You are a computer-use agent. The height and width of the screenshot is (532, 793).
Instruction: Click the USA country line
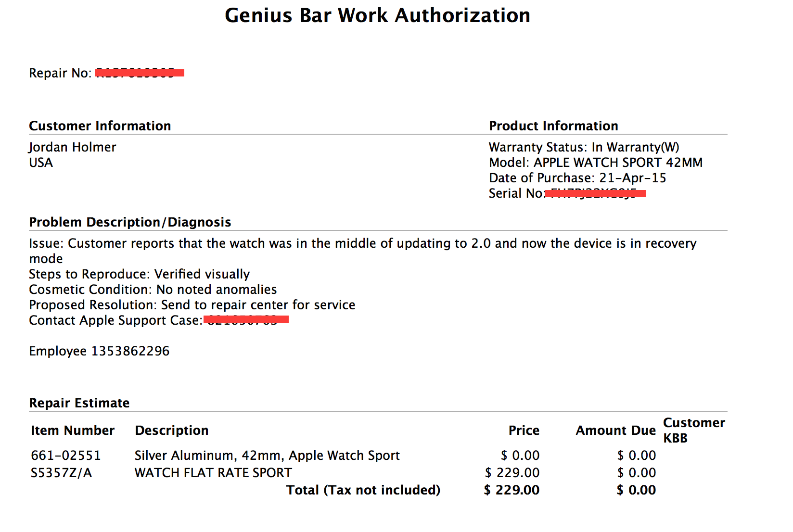pyautogui.click(x=41, y=163)
